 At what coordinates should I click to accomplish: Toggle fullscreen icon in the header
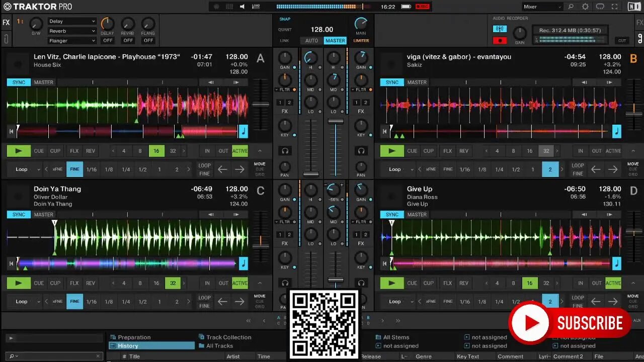(x=614, y=7)
